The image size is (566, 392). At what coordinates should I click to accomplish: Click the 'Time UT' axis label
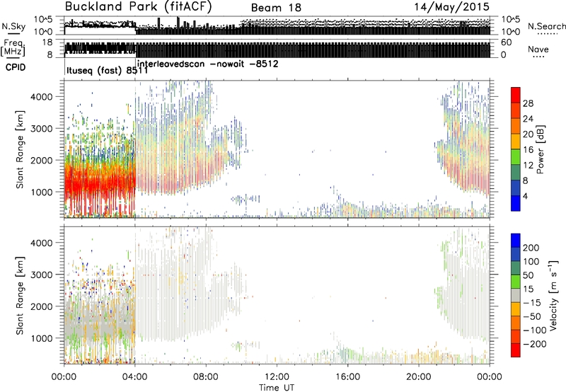[277, 388]
